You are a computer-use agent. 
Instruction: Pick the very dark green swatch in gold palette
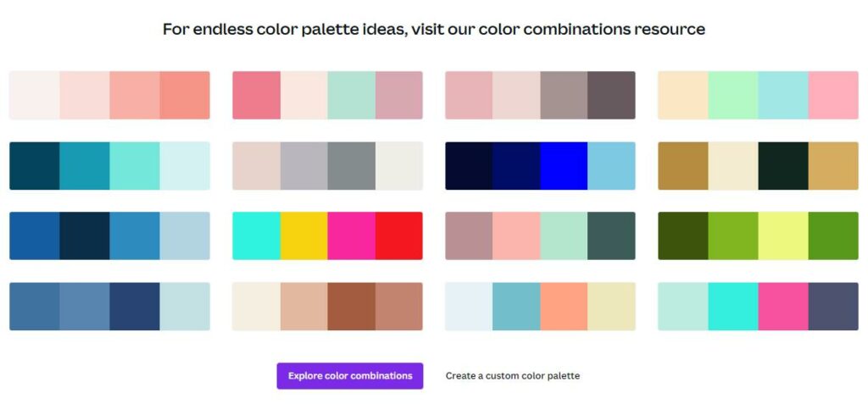(x=783, y=165)
